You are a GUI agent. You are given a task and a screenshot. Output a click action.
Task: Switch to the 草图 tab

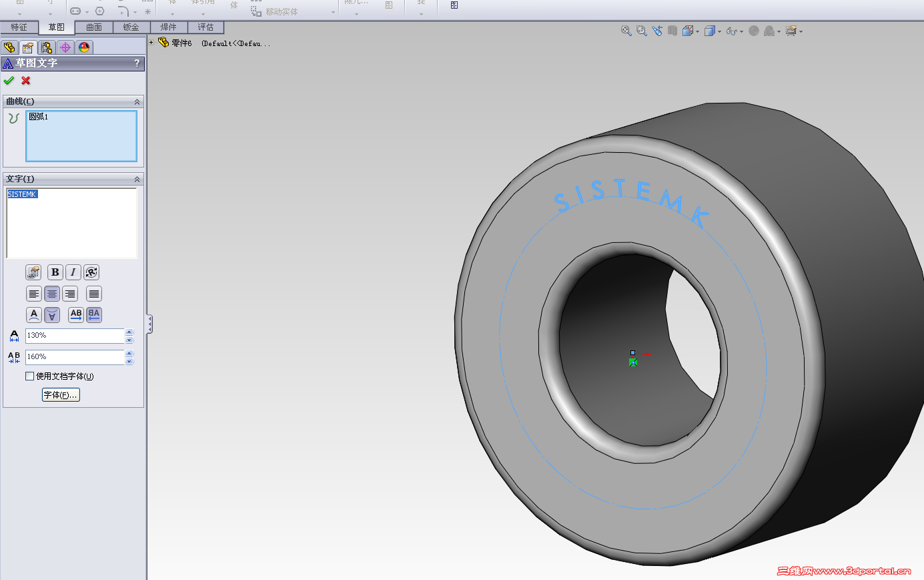56,27
